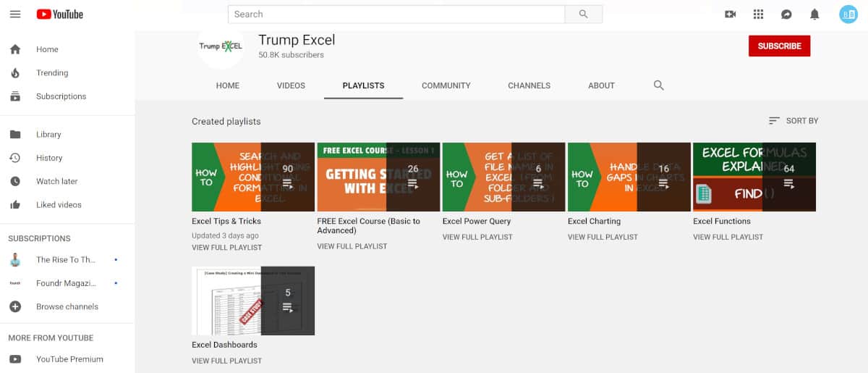
Task: Click the Foundr Magazine channel avatar
Action: (x=15, y=283)
